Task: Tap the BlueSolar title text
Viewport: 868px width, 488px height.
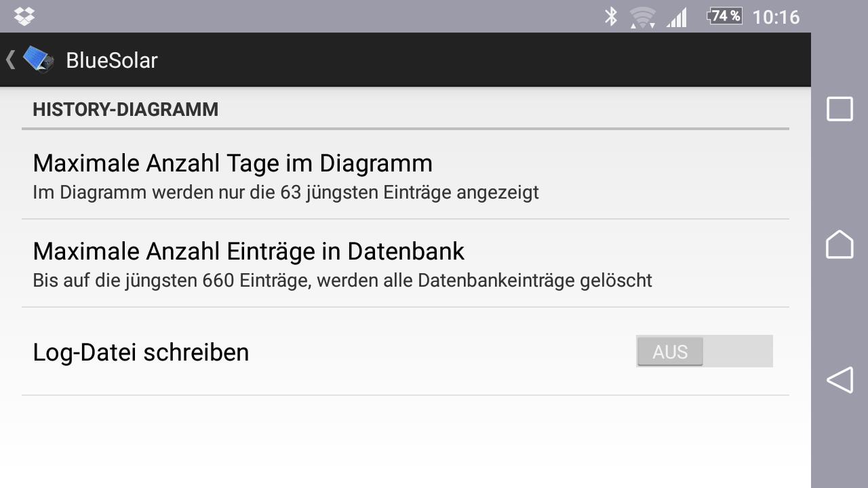Action: [112, 60]
